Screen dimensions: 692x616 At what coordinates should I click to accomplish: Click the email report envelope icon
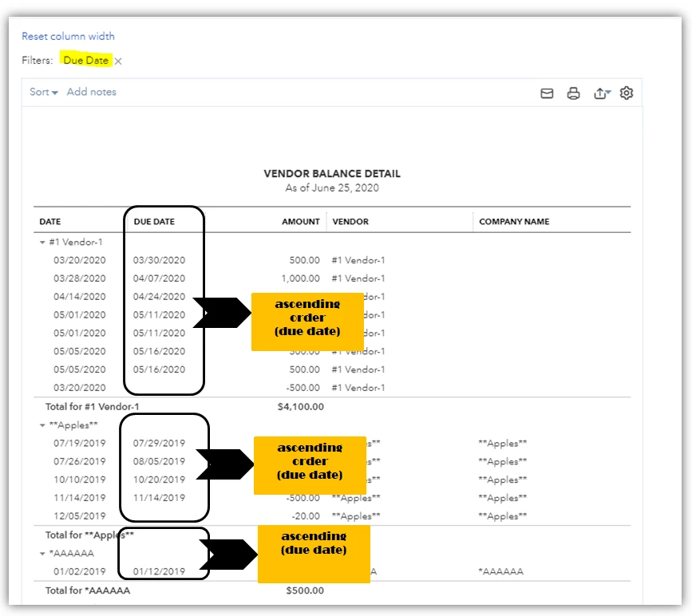point(547,93)
